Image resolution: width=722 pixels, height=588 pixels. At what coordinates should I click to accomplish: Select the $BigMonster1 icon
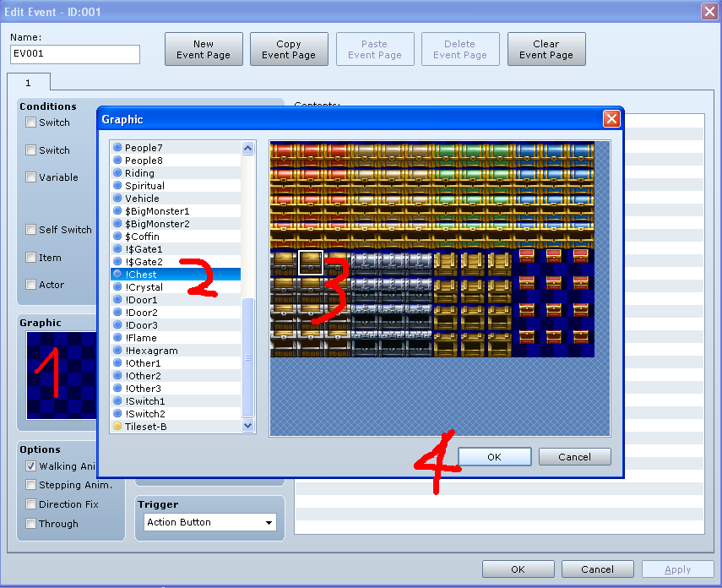(117, 210)
